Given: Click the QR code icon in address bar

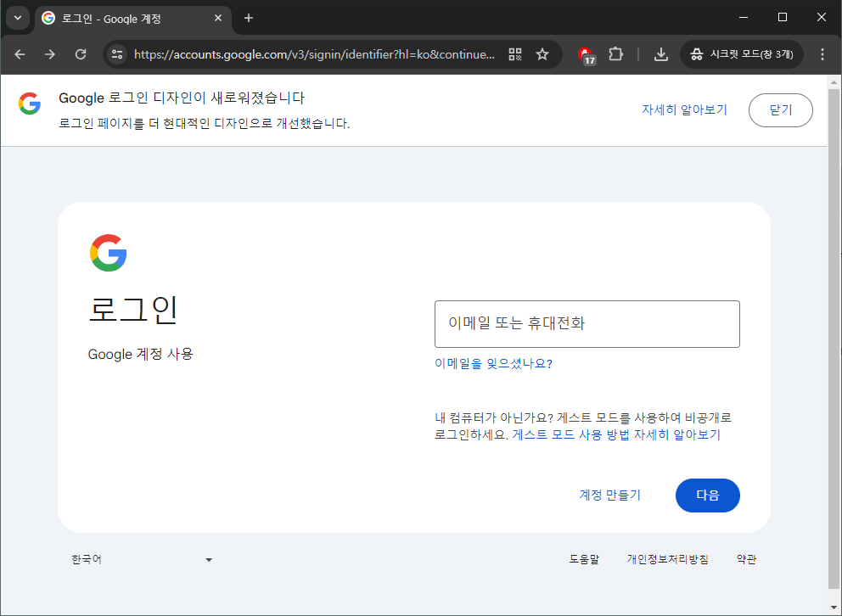Looking at the screenshot, I should click(515, 54).
